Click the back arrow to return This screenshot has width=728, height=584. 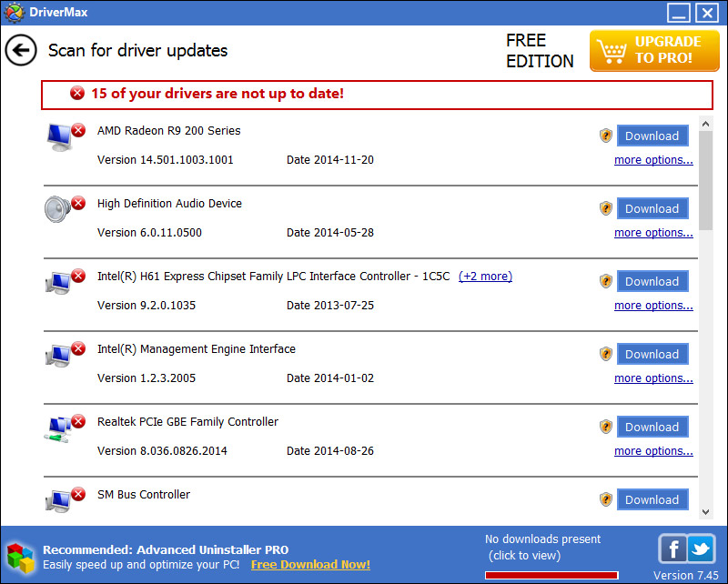pyautogui.click(x=20, y=50)
